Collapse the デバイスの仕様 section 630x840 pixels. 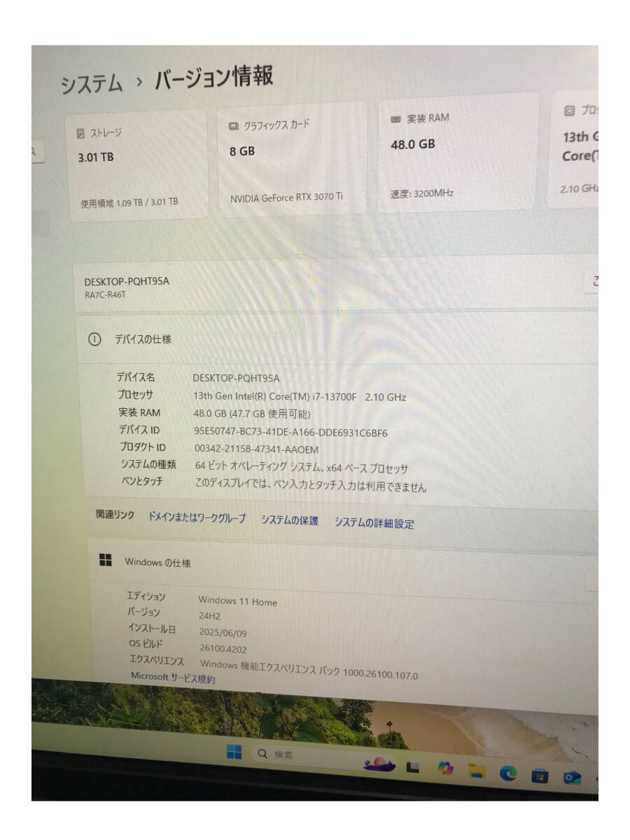pos(336,339)
